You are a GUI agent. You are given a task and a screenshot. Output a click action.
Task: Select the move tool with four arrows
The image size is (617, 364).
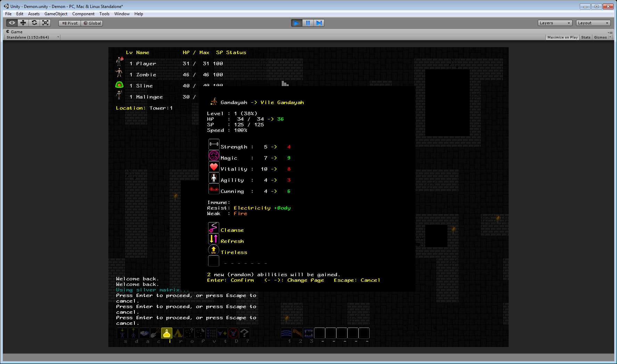[x=23, y=23]
